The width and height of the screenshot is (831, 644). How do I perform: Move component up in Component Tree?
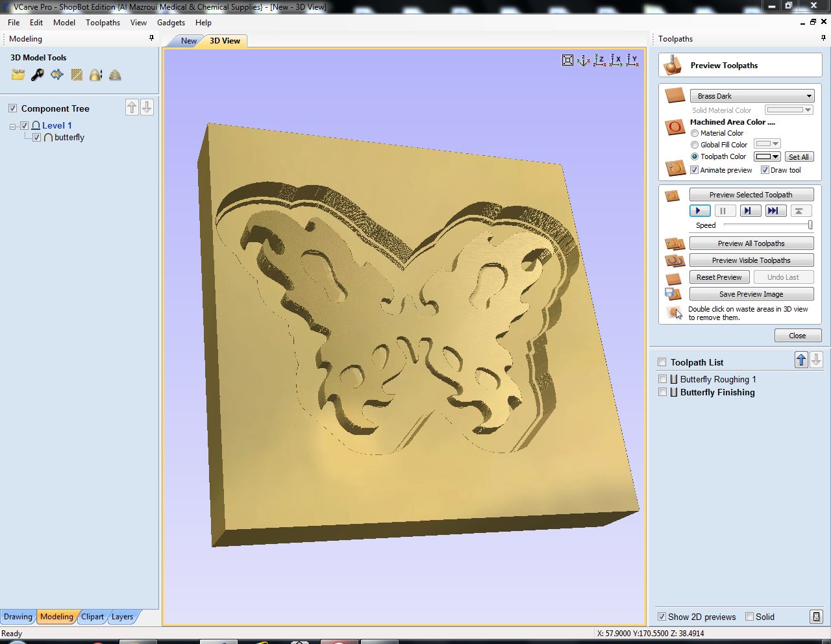[132, 107]
